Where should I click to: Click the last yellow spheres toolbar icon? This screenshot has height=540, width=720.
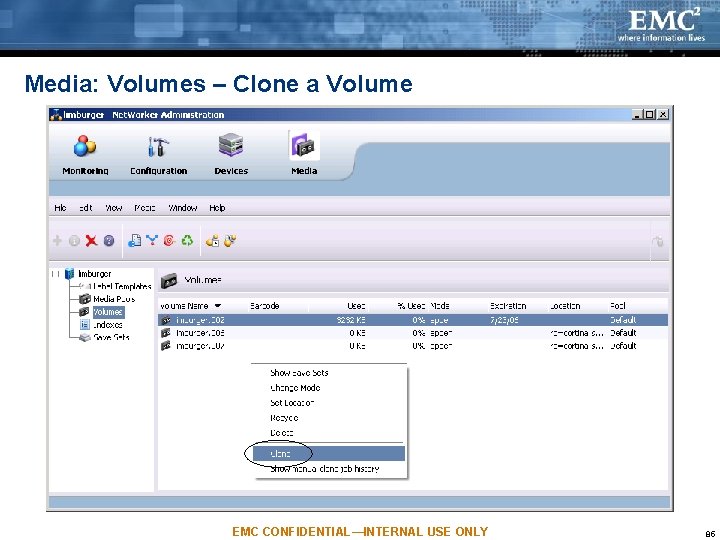[230, 240]
